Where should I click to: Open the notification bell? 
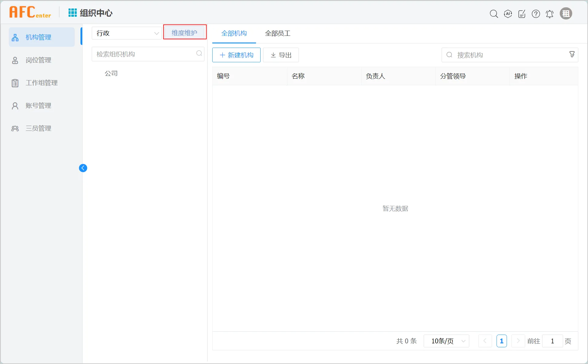[x=549, y=14]
